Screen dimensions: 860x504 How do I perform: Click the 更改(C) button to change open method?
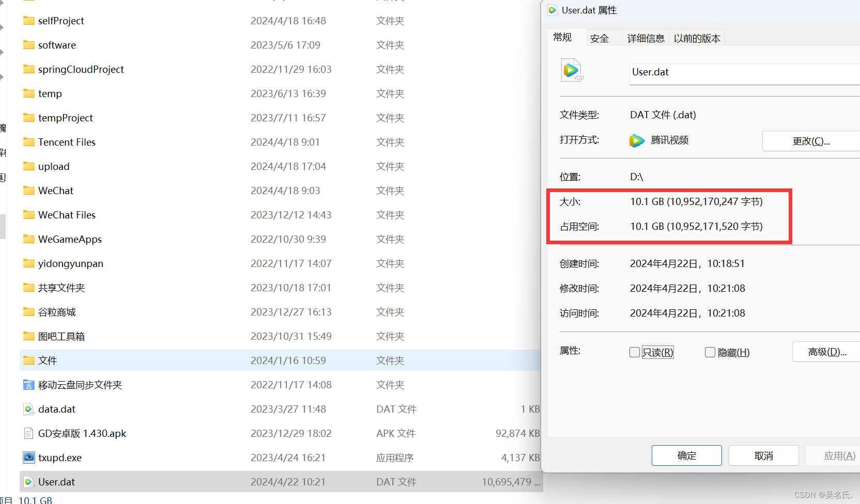(x=811, y=140)
